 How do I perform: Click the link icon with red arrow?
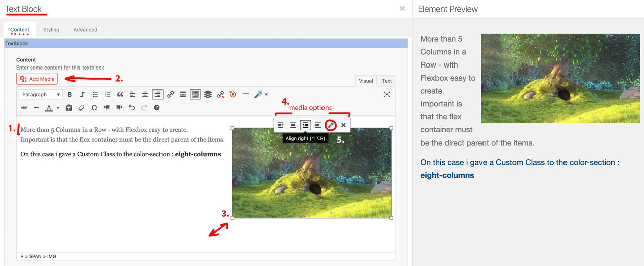(x=221, y=94)
